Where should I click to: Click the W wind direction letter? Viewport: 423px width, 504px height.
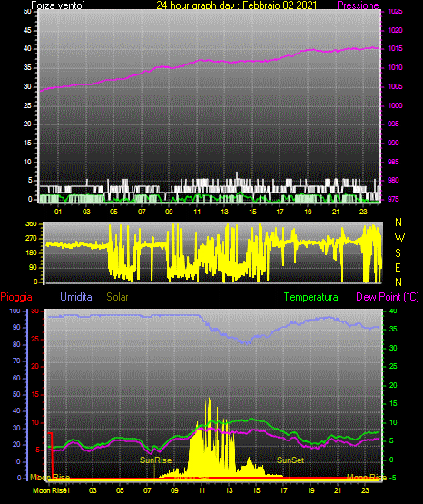[x=399, y=238]
